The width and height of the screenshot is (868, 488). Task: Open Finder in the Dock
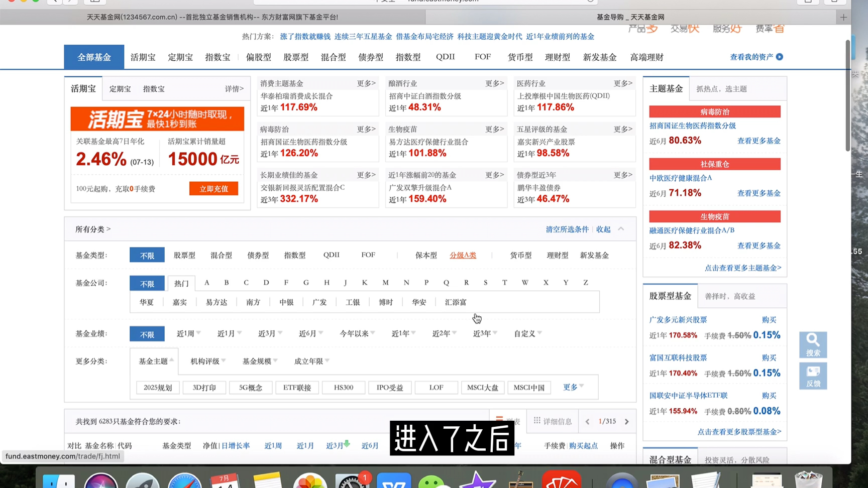click(x=59, y=480)
